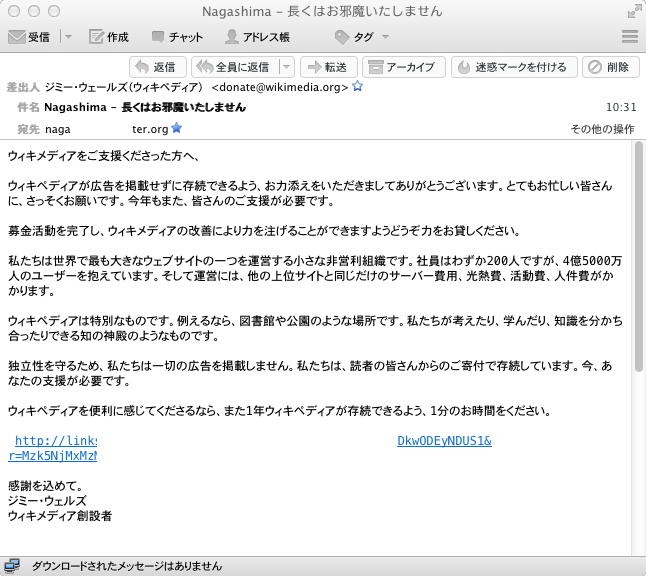Click the message pane vertical scrollbar
Image resolution: width=646 pixels, height=576 pixels.
click(x=639, y=256)
